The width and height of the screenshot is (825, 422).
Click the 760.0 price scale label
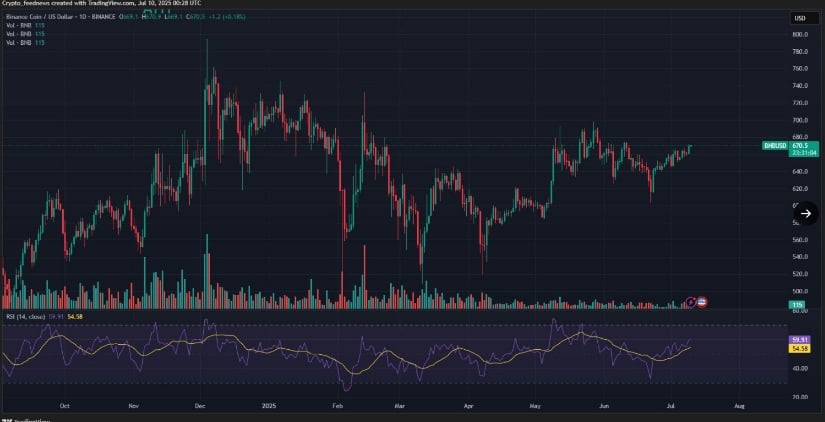[800, 69]
